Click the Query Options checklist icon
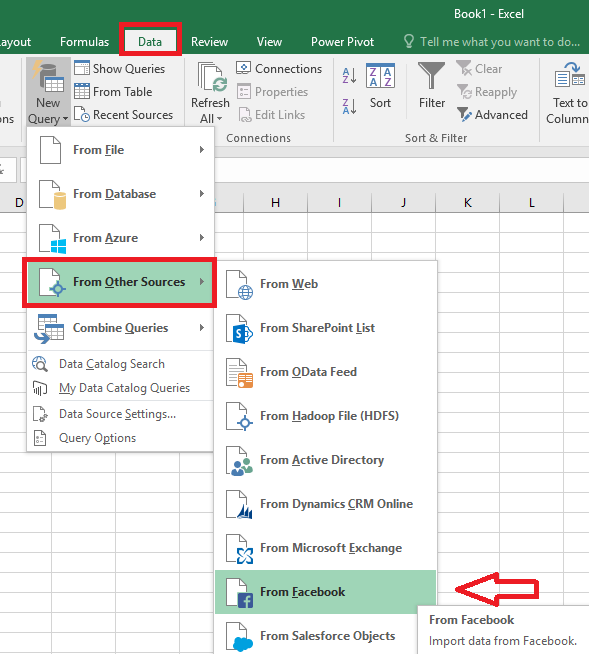This screenshot has width=589, height=654. pyautogui.click(x=40, y=438)
